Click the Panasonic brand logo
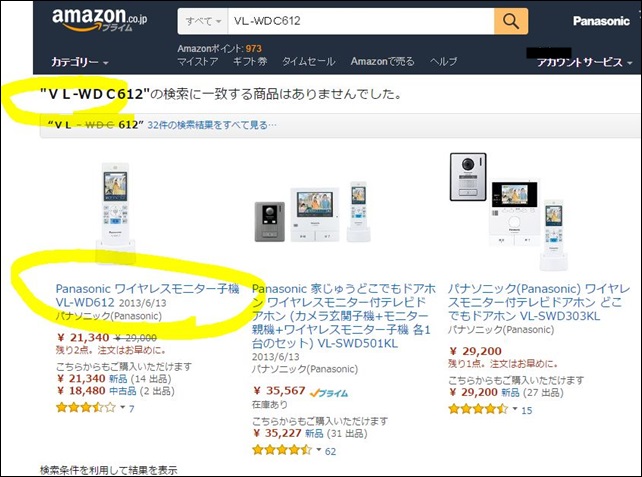The height and width of the screenshot is (477, 642). tap(601, 21)
